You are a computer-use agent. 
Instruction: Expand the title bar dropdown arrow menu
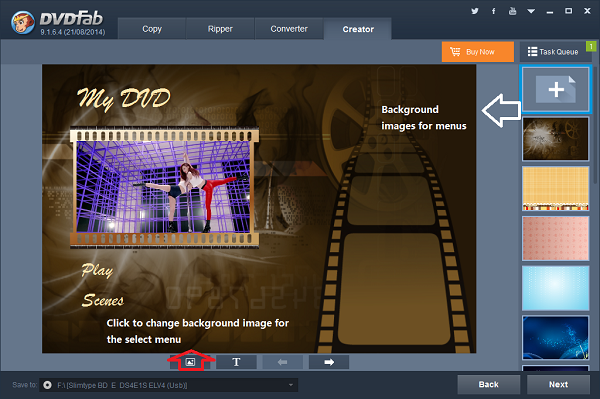[531, 11]
